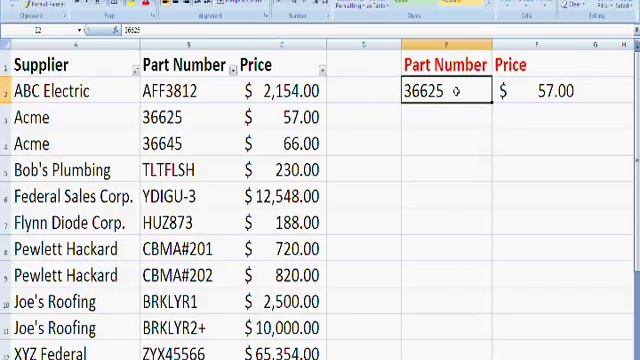Select the $820.00 price cell
640x360 pixels.
(x=282, y=275)
